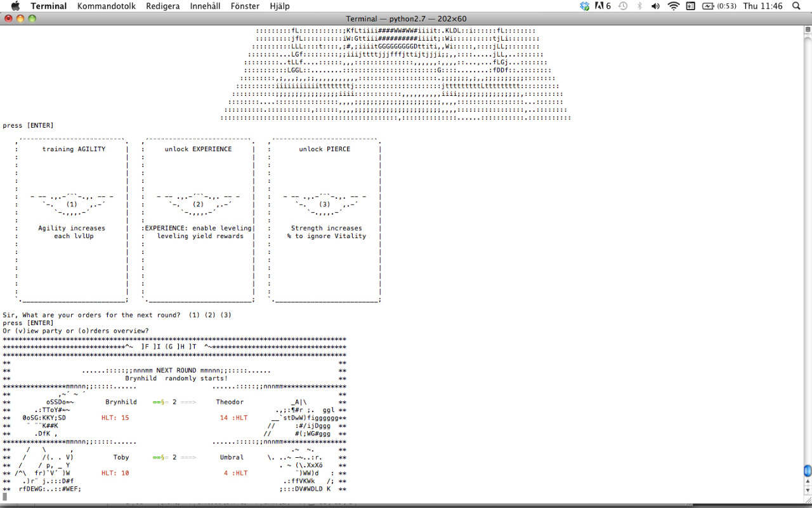The image size is (812, 508).
Task: Open the Terminal application menu
Action: point(48,6)
